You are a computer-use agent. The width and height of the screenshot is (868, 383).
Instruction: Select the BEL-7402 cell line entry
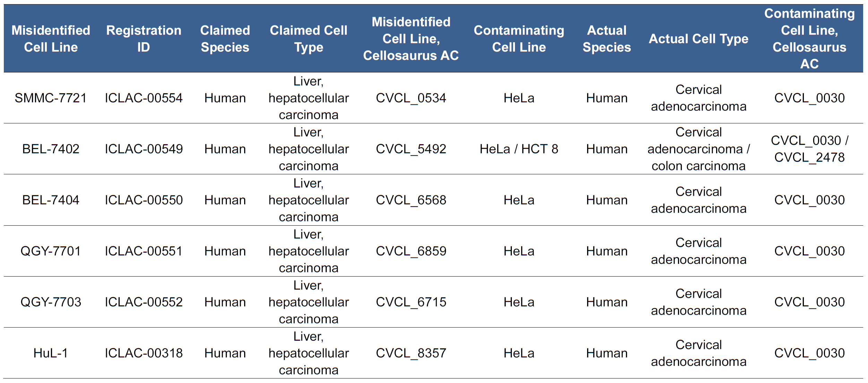[x=51, y=149]
